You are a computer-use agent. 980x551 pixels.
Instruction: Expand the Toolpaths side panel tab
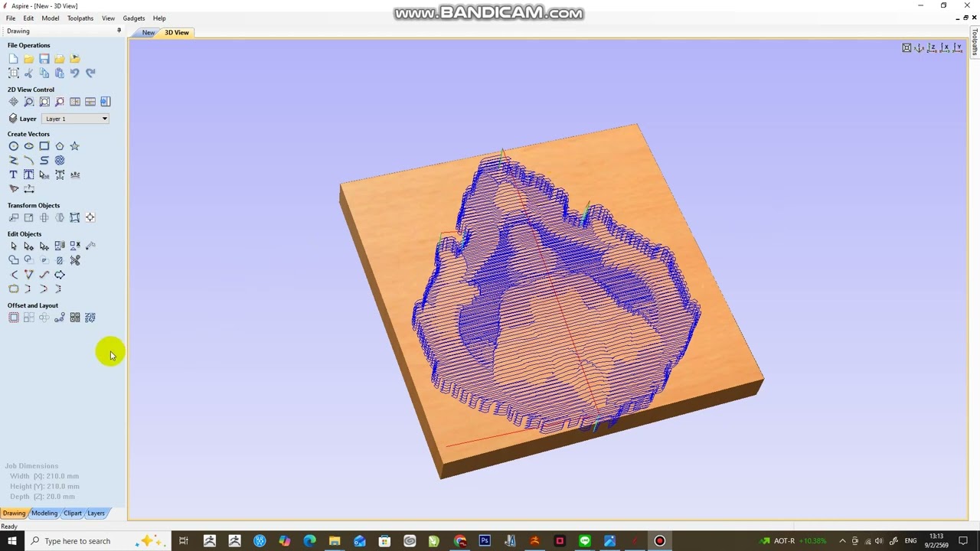tap(975, 43)
